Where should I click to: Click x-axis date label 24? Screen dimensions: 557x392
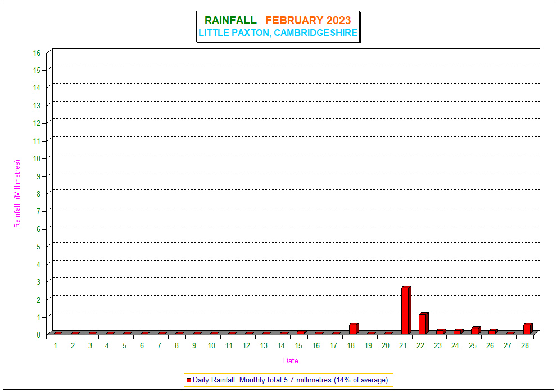point(455,346)
